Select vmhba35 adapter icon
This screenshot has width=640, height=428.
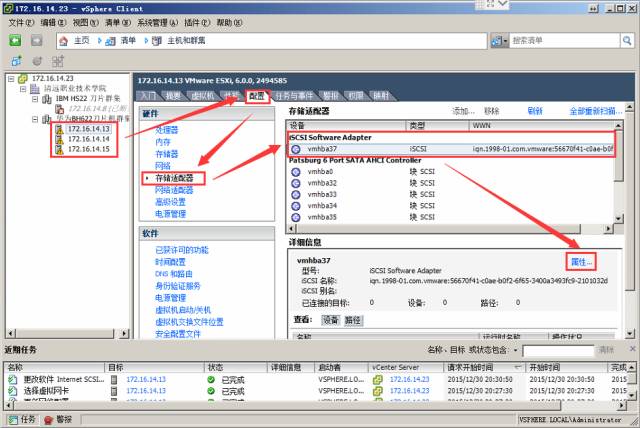[296, 217]
